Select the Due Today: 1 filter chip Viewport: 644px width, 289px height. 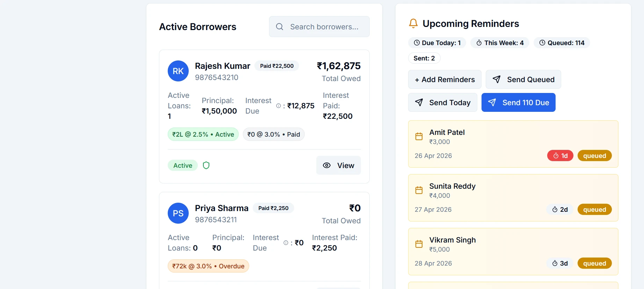tap(437, 43)
